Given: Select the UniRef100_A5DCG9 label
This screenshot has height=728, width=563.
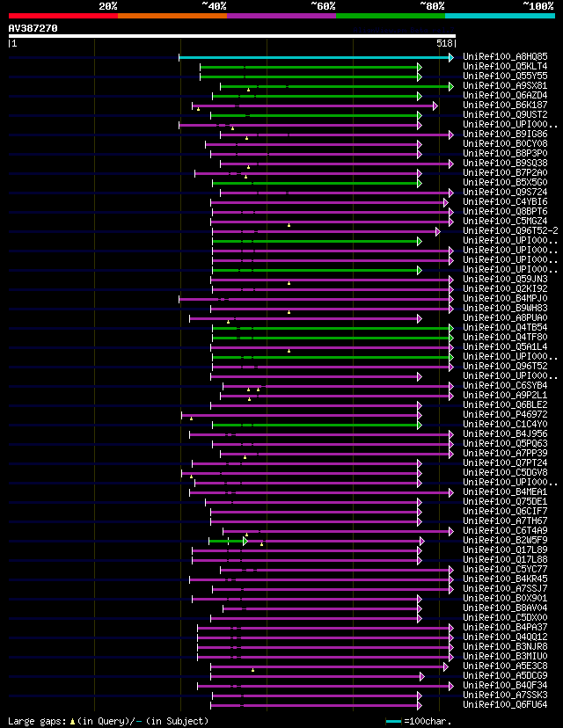Looking at the screenshot, I should click(506, 675).
